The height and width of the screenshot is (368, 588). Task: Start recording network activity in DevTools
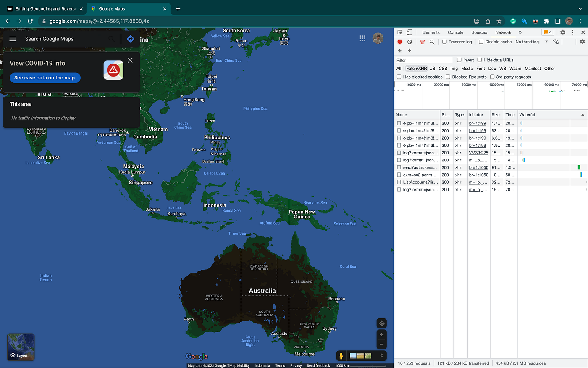pyautogui.click(x=399, y=42)
